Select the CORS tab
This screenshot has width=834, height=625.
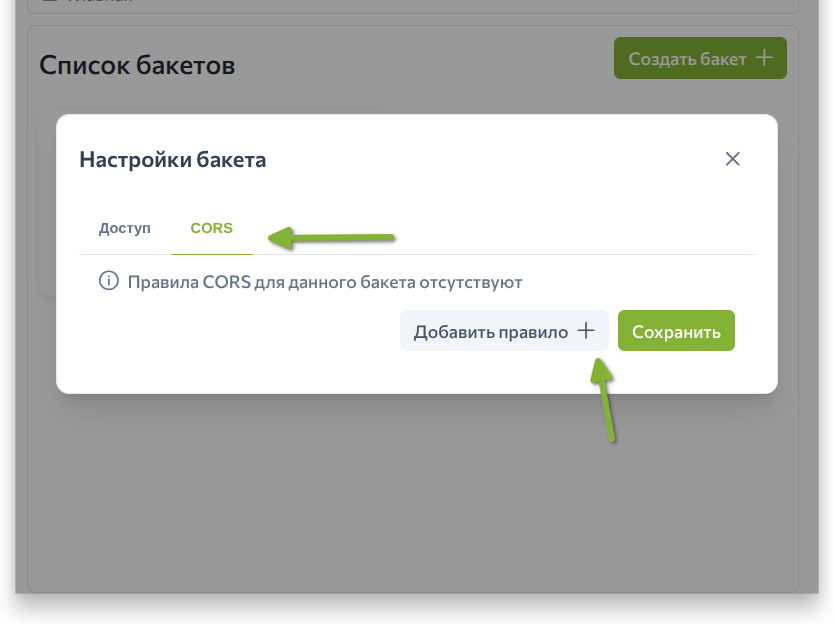click(x=211, y=228)
